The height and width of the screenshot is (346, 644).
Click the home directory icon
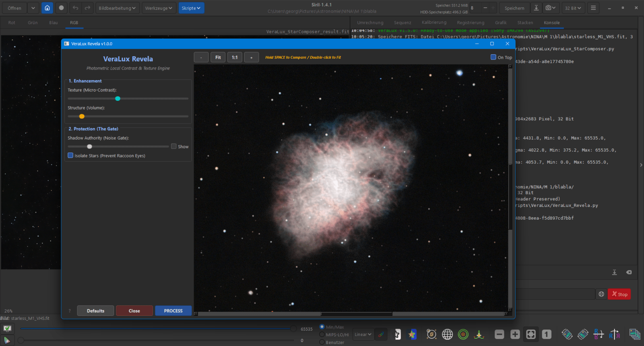[47, 8]
